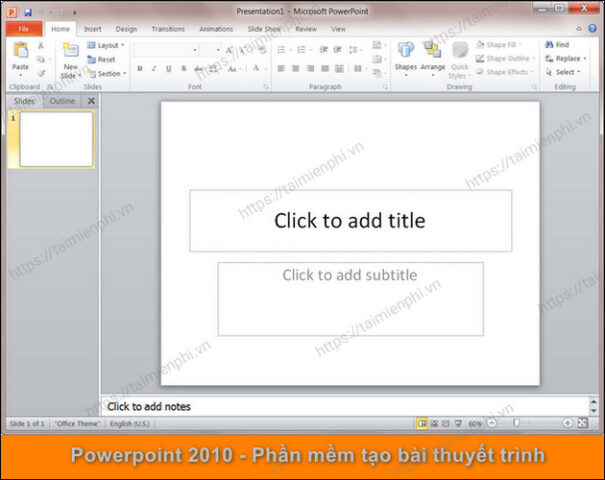Click the zoom out minus button
This screenshot has width=605, height=480.
click(x=492, y=423)
